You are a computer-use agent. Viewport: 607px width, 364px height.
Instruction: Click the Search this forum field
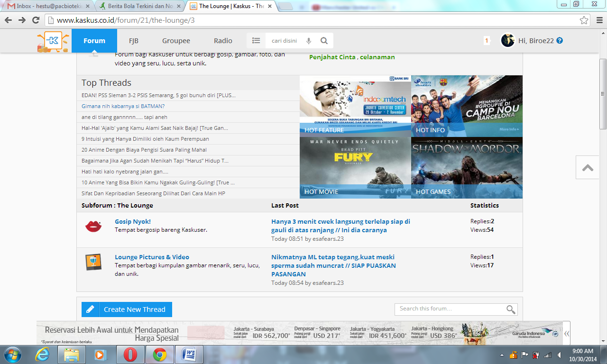pyautogui.click(x=451, y=309)
